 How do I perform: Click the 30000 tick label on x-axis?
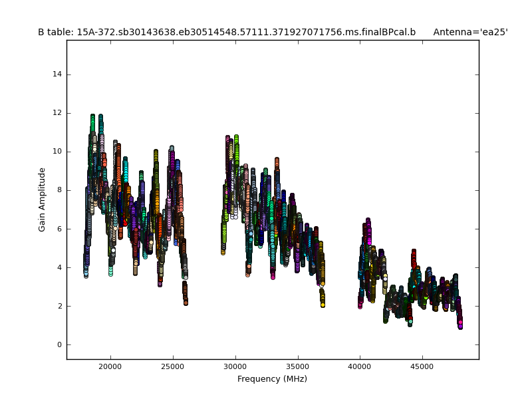pos(235,366)
